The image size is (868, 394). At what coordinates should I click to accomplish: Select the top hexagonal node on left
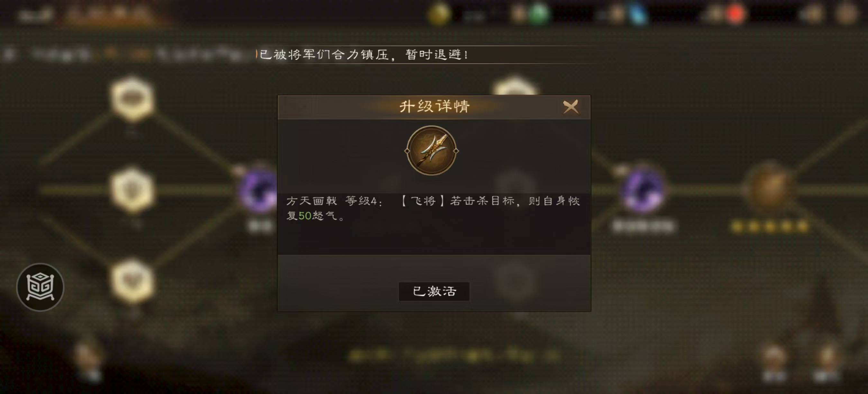click(x=132, y=98)
